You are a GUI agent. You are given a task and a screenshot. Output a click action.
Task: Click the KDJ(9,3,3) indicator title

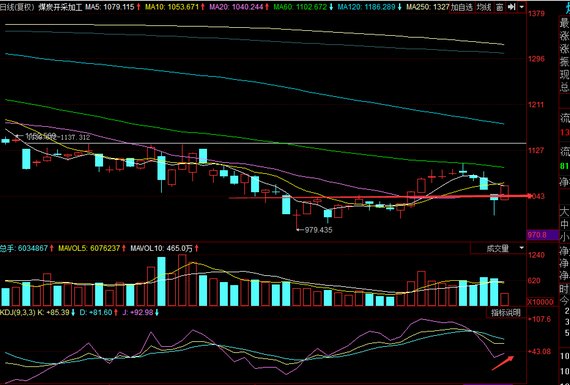[x=18, y=312]
